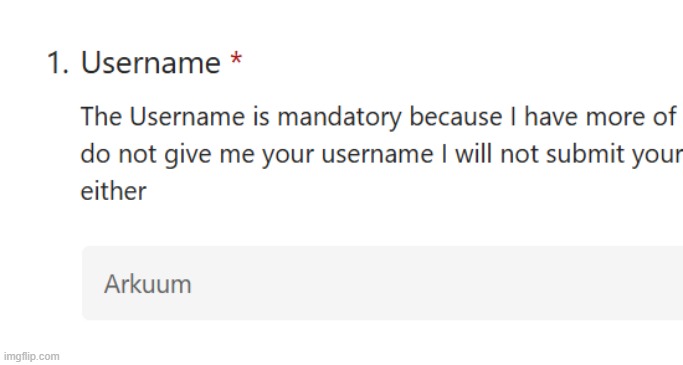The height and width of the screenshot is (365, 683).
Task: Click the Username question heading
Action: coord(151,63)
